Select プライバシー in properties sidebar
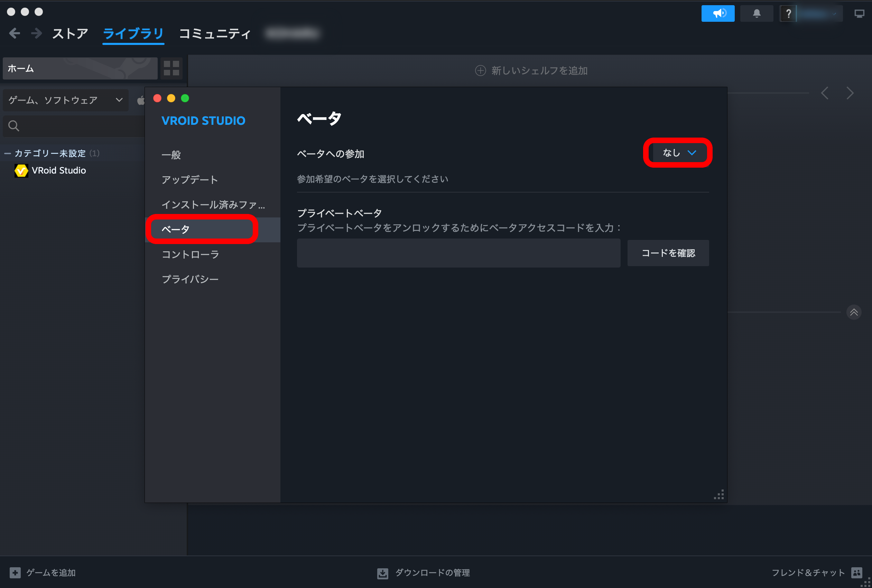872x588 pixels. (x=213, y=279)
